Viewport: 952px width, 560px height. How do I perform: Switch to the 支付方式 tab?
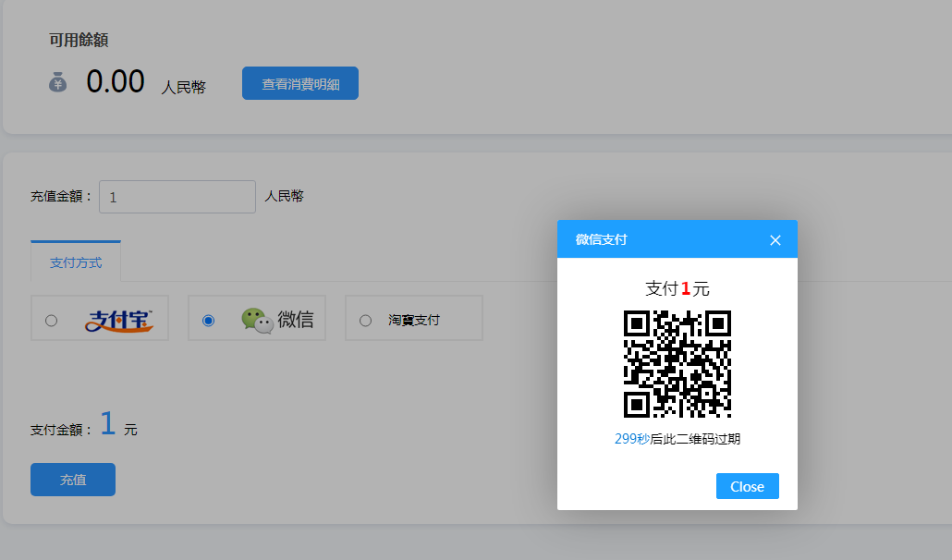pos(76,262)
